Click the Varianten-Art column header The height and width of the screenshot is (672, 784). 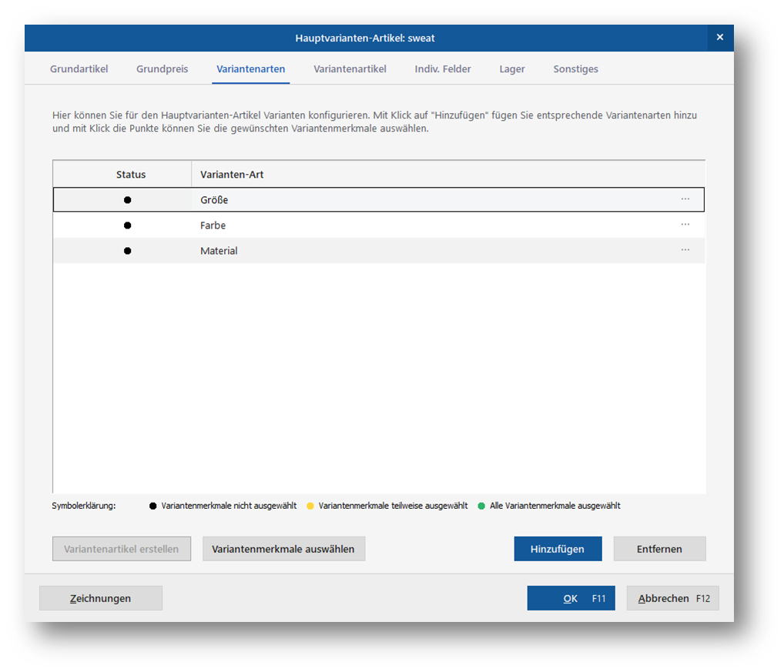[232, 175]
